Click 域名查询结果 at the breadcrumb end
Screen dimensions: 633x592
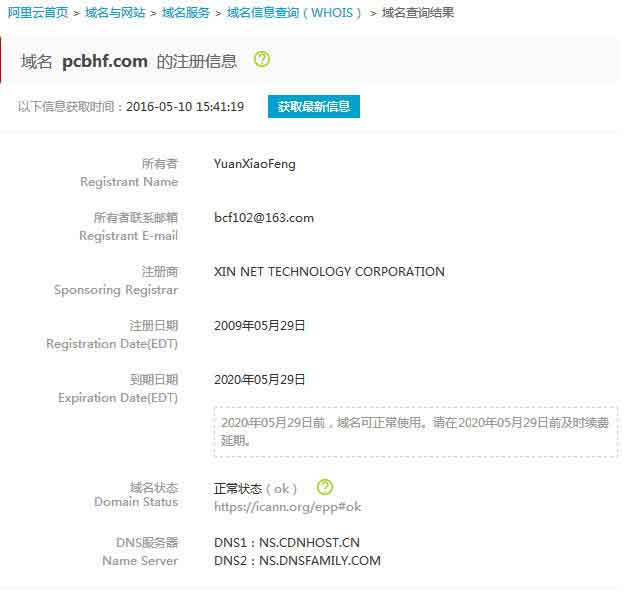coord(417,13)
